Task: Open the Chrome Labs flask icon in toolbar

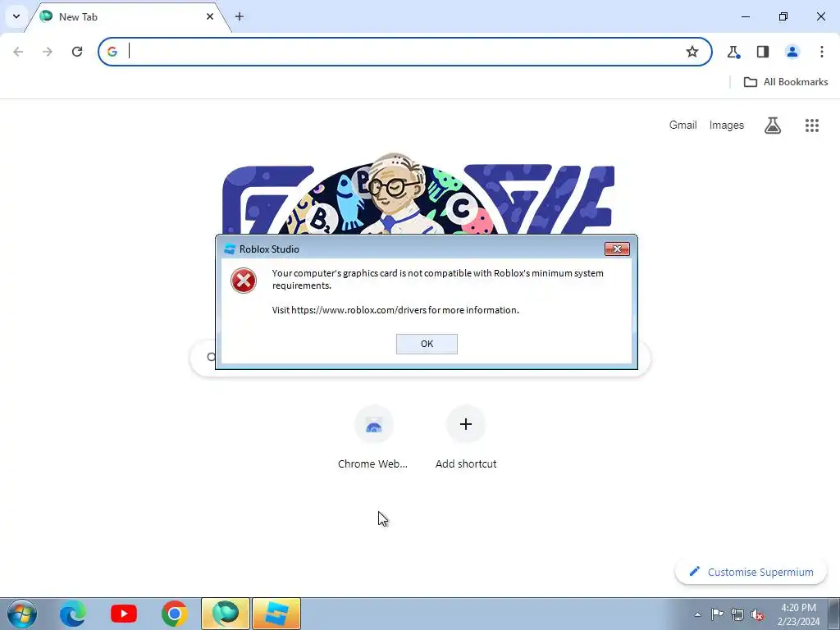Action: click(733, 52)
